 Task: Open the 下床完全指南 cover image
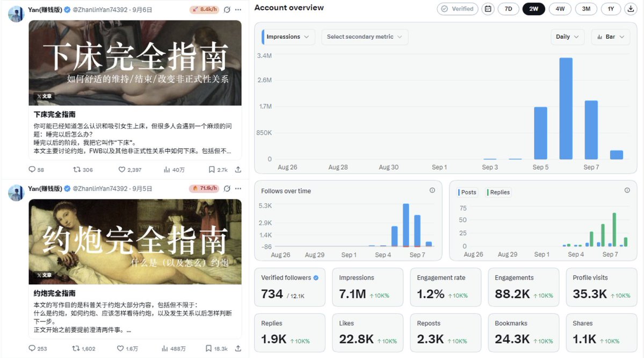pos(135,62)
